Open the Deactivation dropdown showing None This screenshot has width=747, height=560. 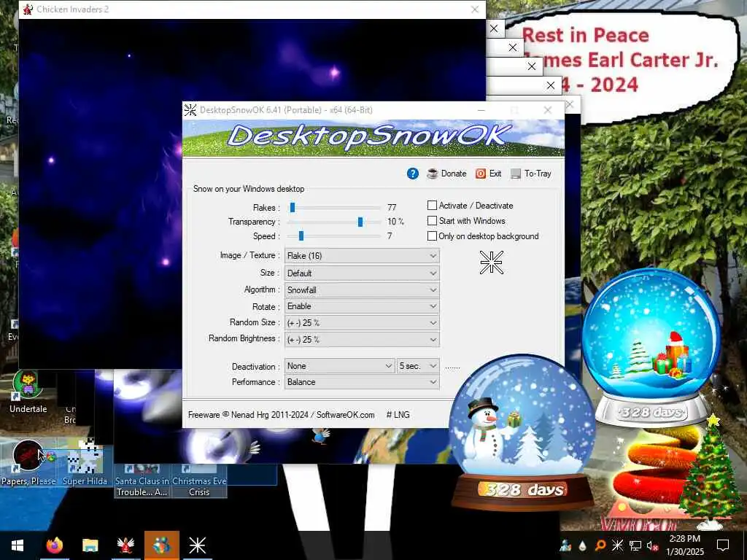click(339, 366)
